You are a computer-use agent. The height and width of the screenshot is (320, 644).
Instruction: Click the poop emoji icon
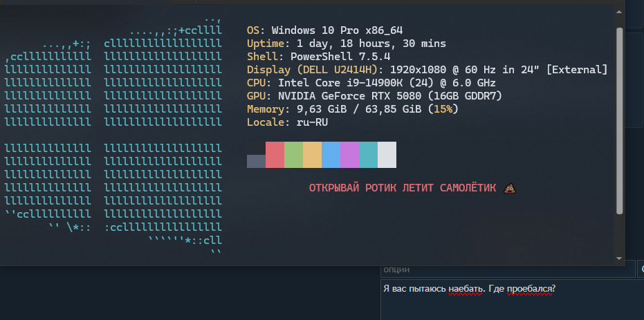(509, 188)
